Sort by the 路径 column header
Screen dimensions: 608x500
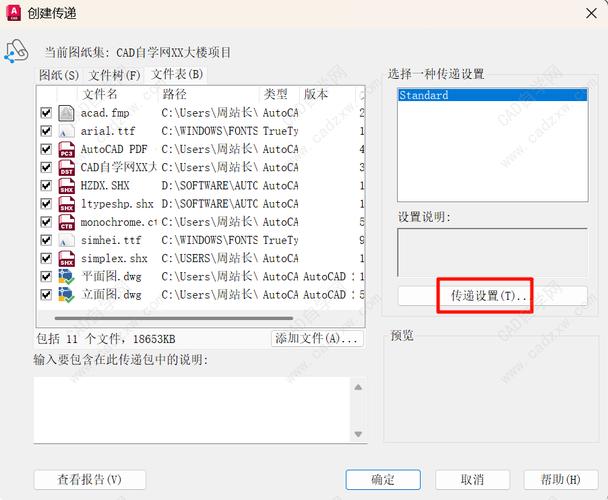coord(208,94)
